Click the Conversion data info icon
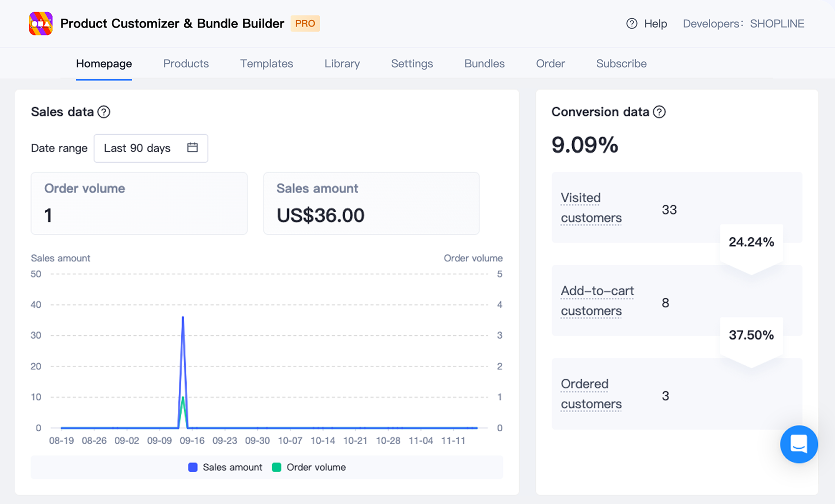Screen dimensions: 835x504 [659, 112]
